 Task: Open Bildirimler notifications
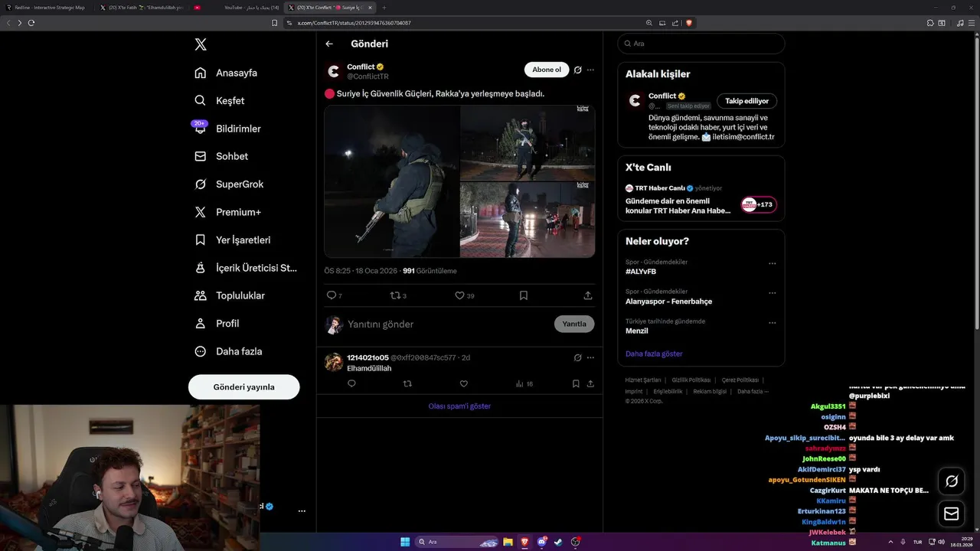click(x=227, y=129)
